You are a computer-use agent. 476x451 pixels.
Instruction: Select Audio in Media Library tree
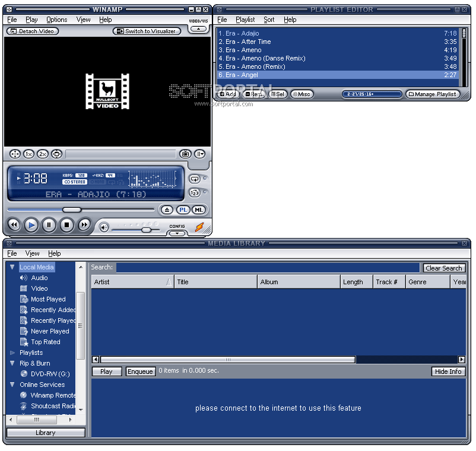39,278
